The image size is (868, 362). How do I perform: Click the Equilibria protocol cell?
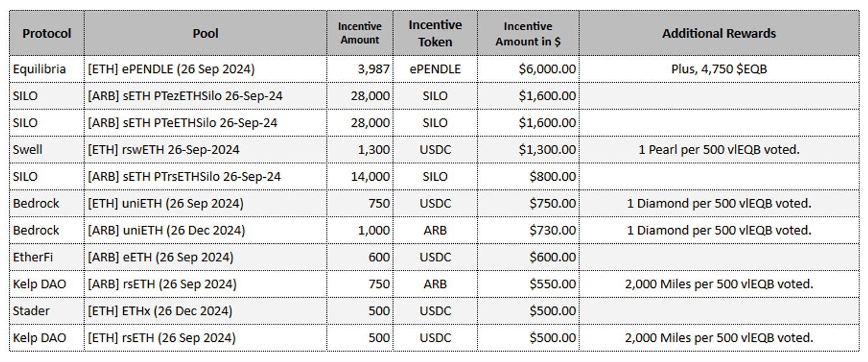(x=39, y=69)
